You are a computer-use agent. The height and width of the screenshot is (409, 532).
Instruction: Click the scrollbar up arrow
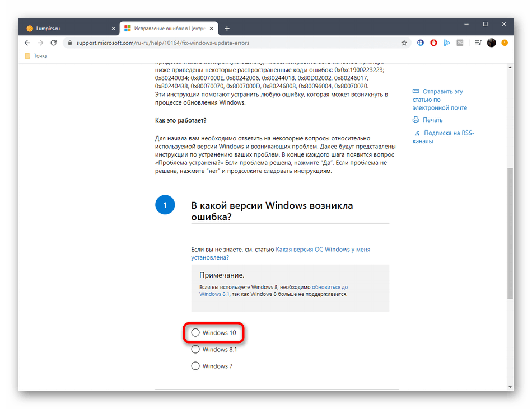pos(510,68)
